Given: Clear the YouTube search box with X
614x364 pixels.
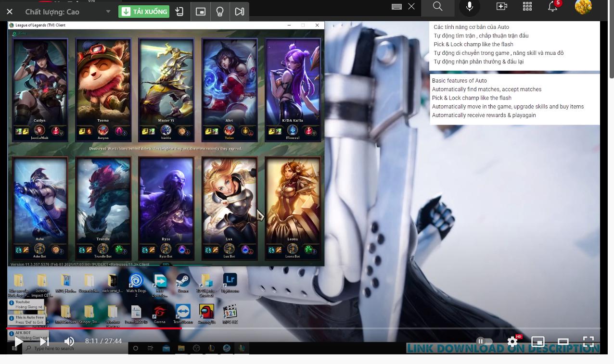Looking at the screenshot, I should [x=411, y=6].
